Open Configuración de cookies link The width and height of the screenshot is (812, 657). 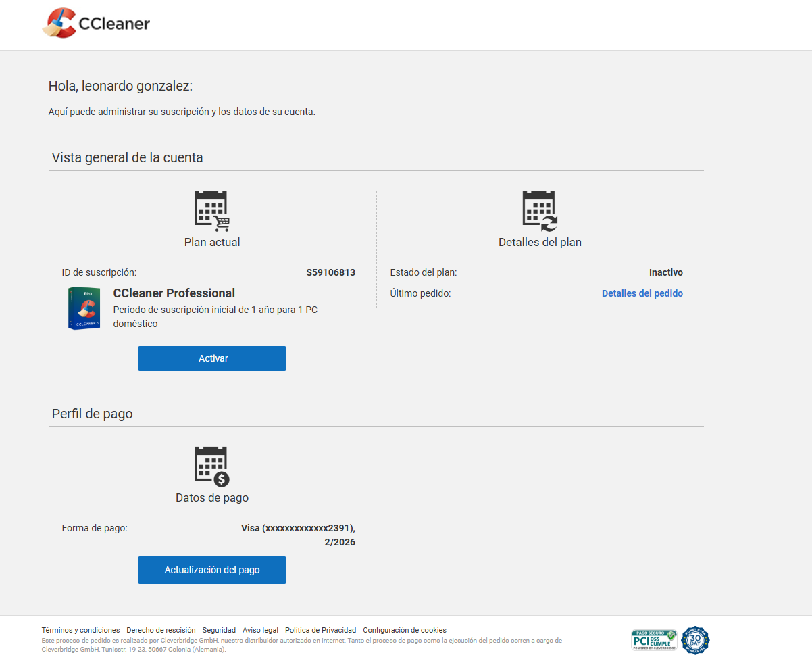[404, 630]
